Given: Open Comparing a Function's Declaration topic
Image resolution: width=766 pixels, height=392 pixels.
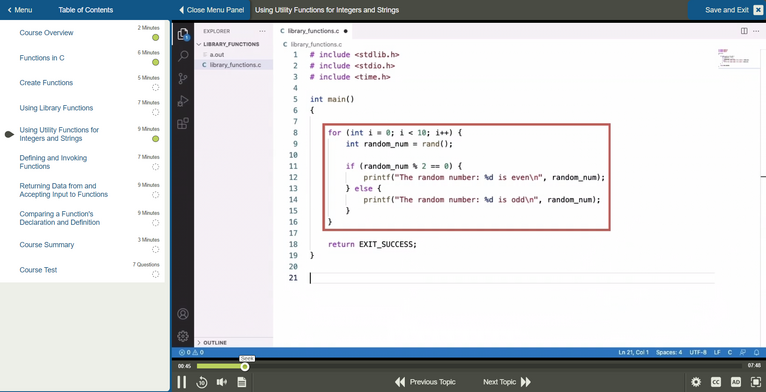Looking at the screenshot, I should 60,218.
